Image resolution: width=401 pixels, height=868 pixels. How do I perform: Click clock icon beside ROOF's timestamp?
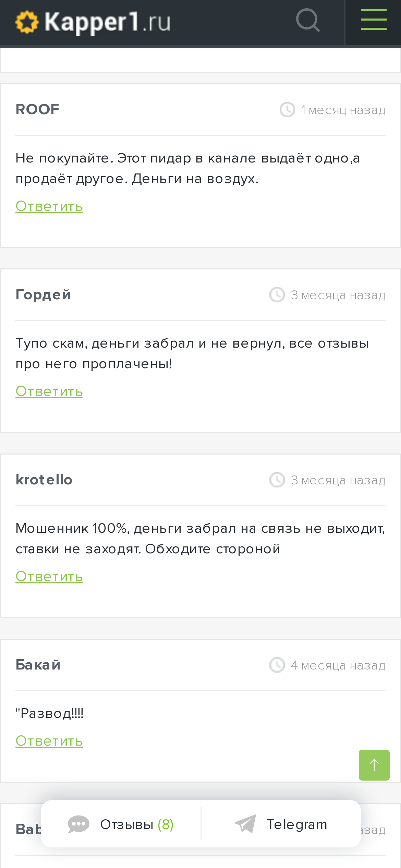(287, 110)
